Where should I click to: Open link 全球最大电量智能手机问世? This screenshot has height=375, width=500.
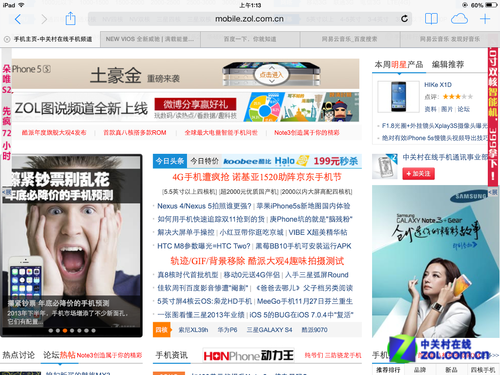(221, 133)
